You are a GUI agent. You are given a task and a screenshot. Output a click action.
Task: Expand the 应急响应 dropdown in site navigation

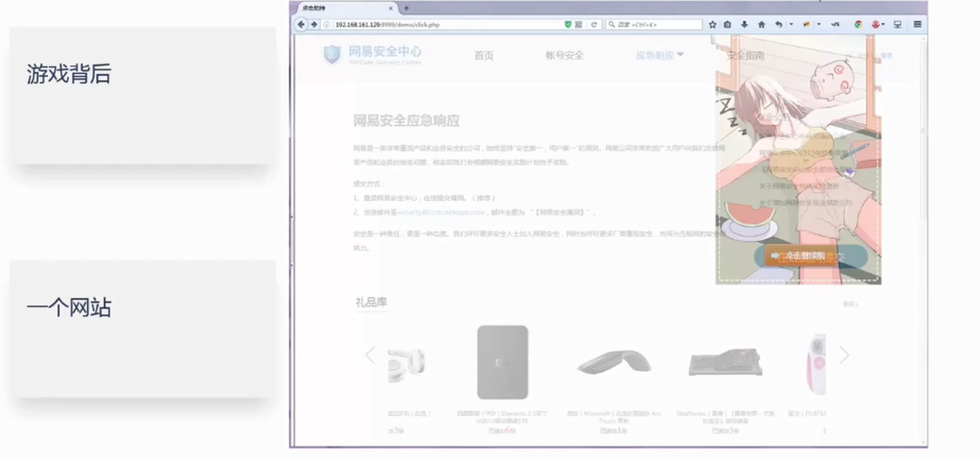(659, 55)
